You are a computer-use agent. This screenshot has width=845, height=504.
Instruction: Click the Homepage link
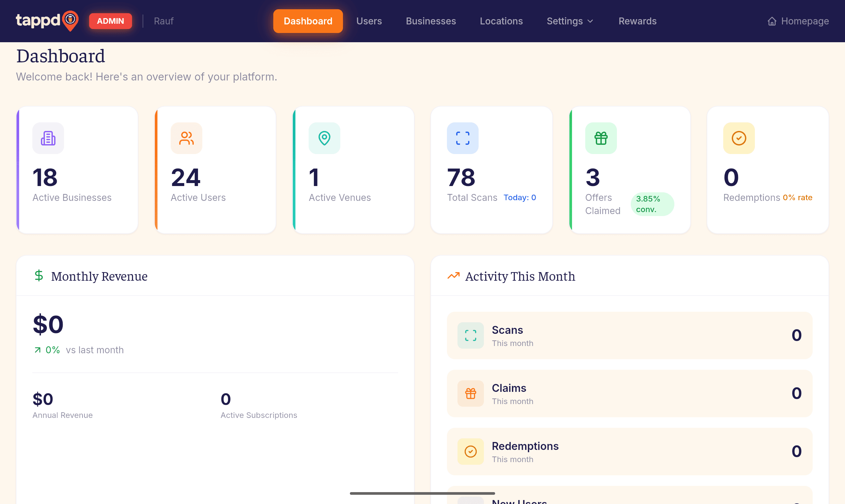click(x=798, y=21)
